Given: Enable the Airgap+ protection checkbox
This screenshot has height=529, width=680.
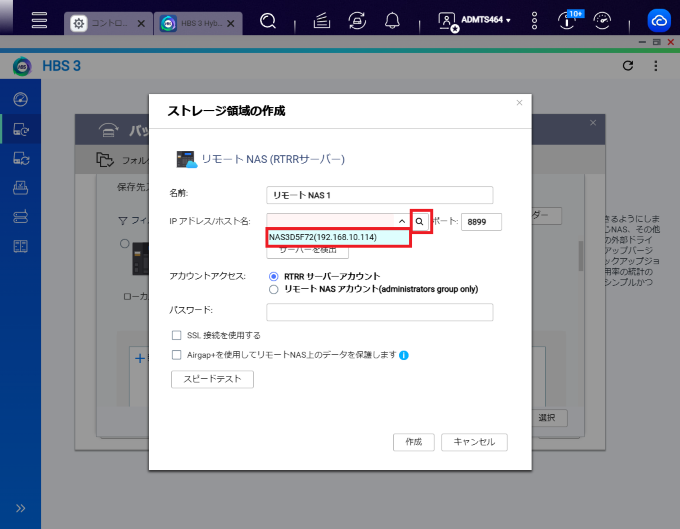Looking at the screenshot, I should tap(176, 355).
